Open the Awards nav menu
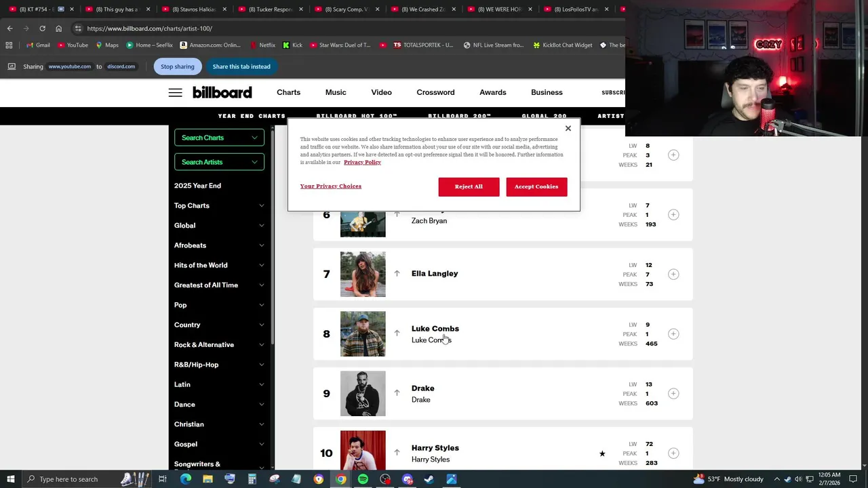Viewport: 868px width, 488px height. pyautogui.click(x=493, y=92)
